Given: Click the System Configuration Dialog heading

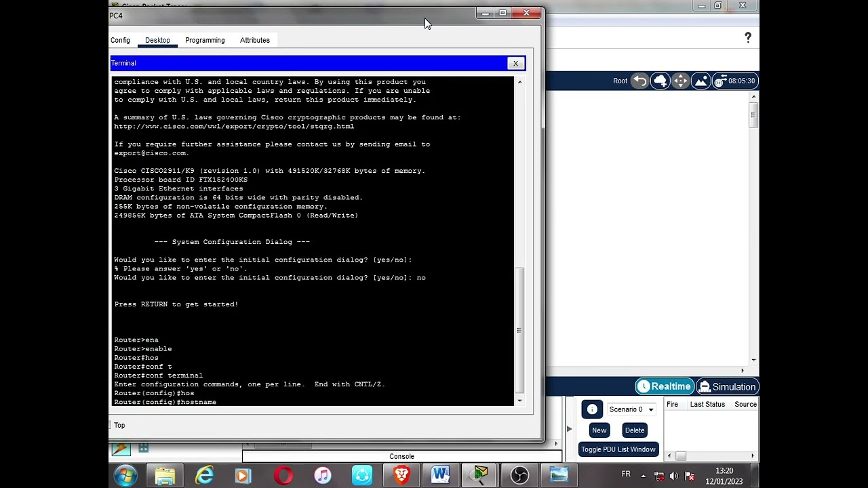Looking at the screenshot, I should (x=232, y=242).
